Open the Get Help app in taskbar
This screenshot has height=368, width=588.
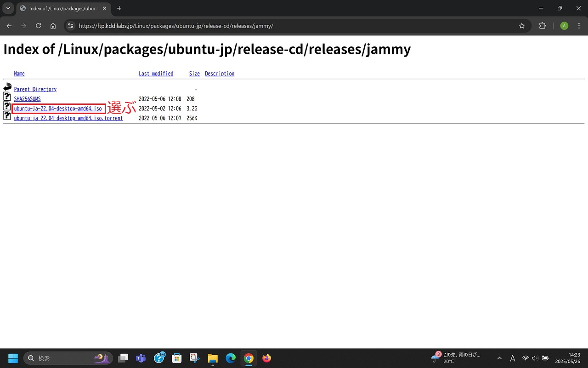point(159,358)
